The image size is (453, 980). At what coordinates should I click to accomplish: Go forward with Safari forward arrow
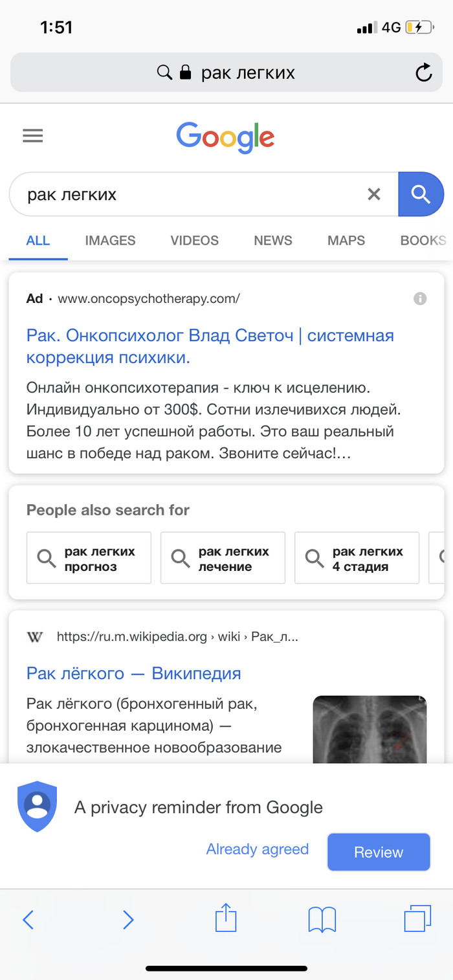click(x=128, y=919)
